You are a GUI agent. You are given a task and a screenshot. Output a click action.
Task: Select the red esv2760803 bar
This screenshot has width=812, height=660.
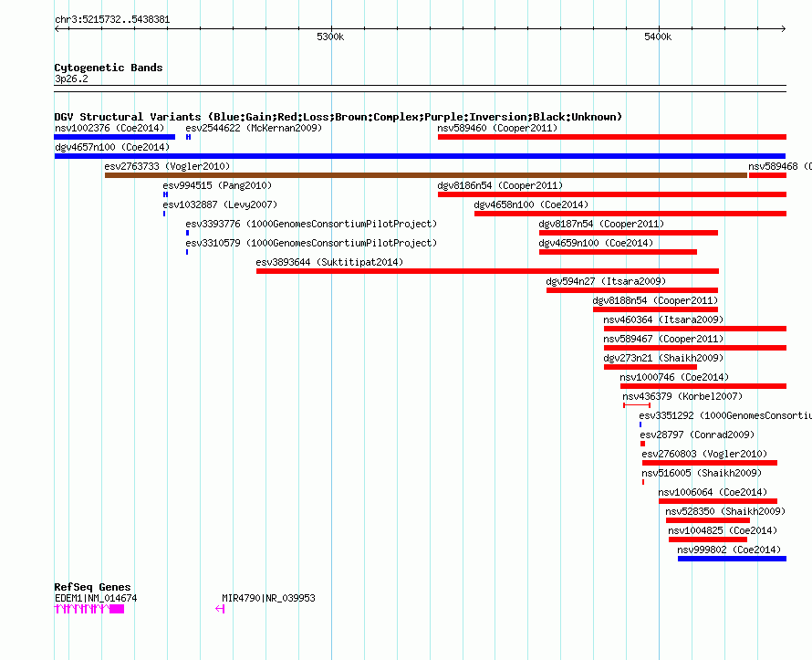pyautogui.click(x=710, y=463)
